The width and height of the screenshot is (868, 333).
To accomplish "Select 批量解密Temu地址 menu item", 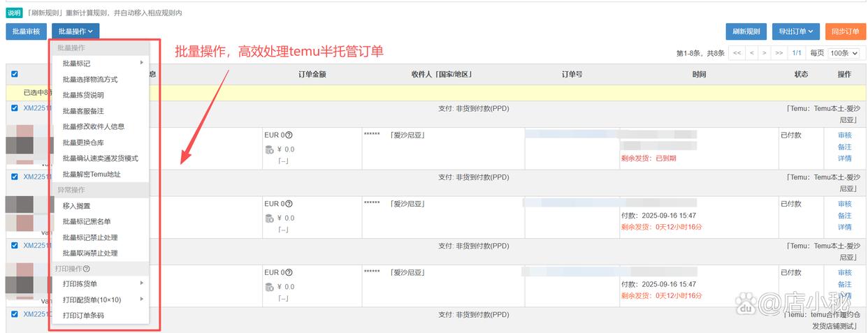I will (92, 174).
